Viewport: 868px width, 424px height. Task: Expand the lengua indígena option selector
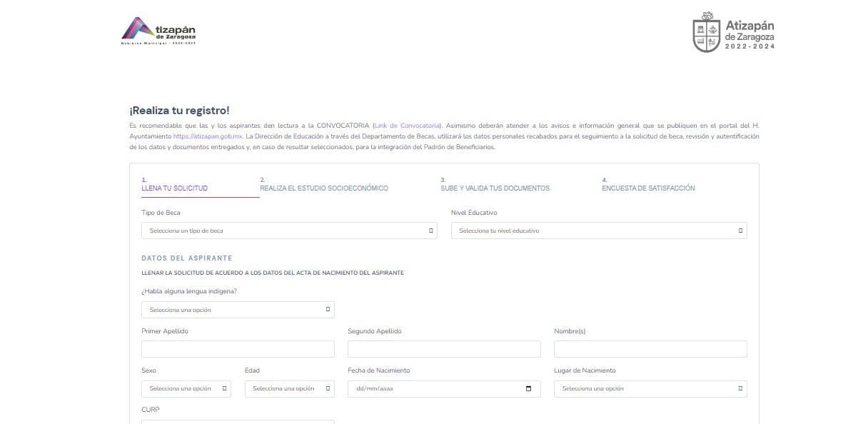coord(238,310)
